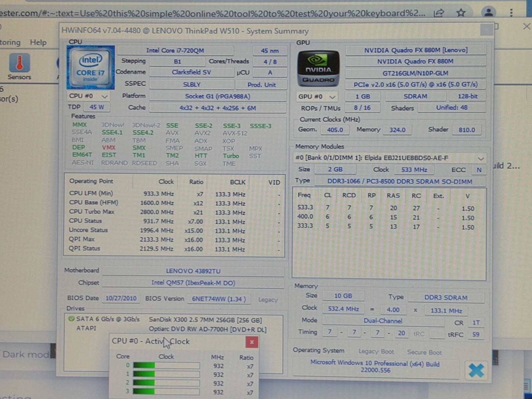Expand the CPU #0 selector dropdown
Viewport: 532px width, 399px height.
tap(88, 96)
